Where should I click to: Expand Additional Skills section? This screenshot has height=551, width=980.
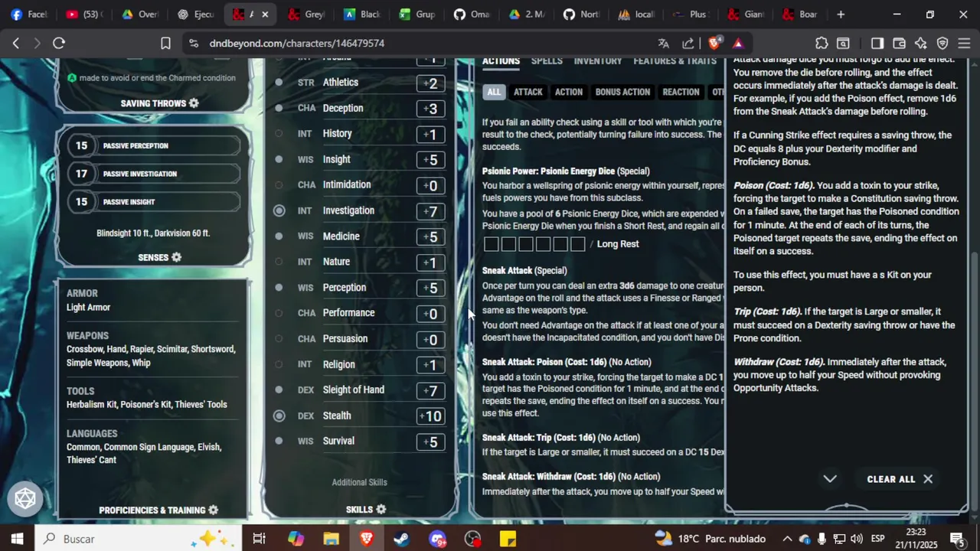pyautogui.click(x=359, y=482)
